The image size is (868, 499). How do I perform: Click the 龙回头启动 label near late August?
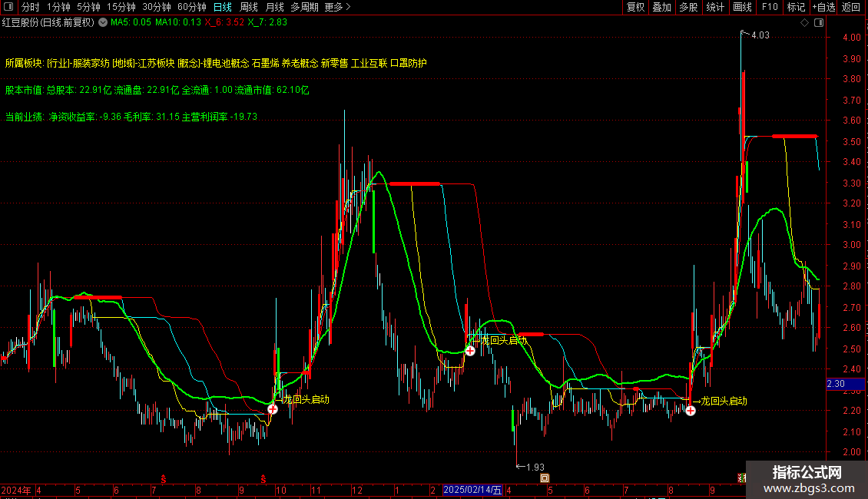tap(724, 401)
